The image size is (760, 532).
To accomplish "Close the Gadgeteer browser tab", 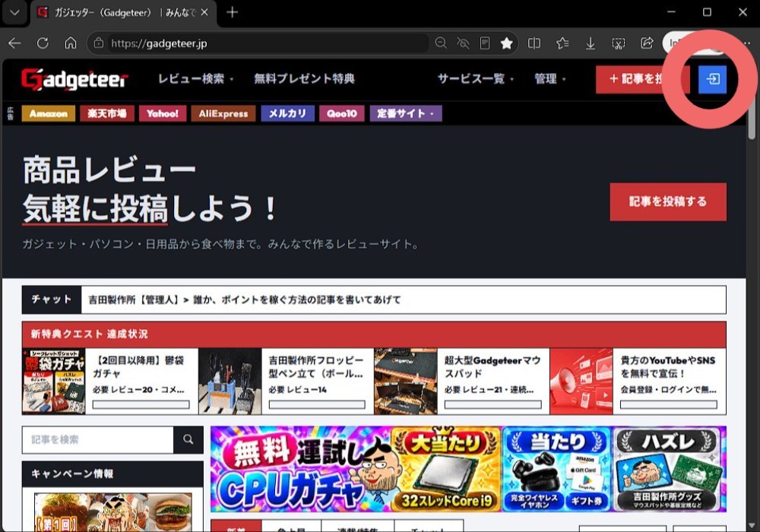I will (x=204, y=12).
